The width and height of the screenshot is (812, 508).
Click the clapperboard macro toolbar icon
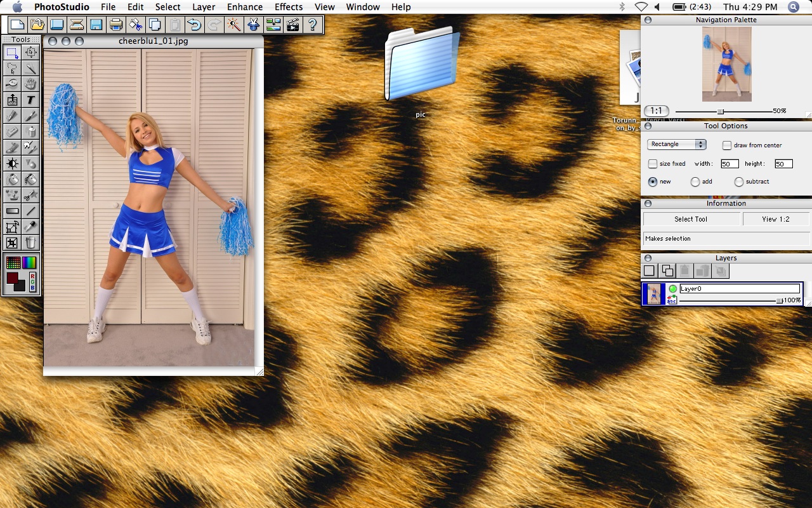click(x=292, y=25)
